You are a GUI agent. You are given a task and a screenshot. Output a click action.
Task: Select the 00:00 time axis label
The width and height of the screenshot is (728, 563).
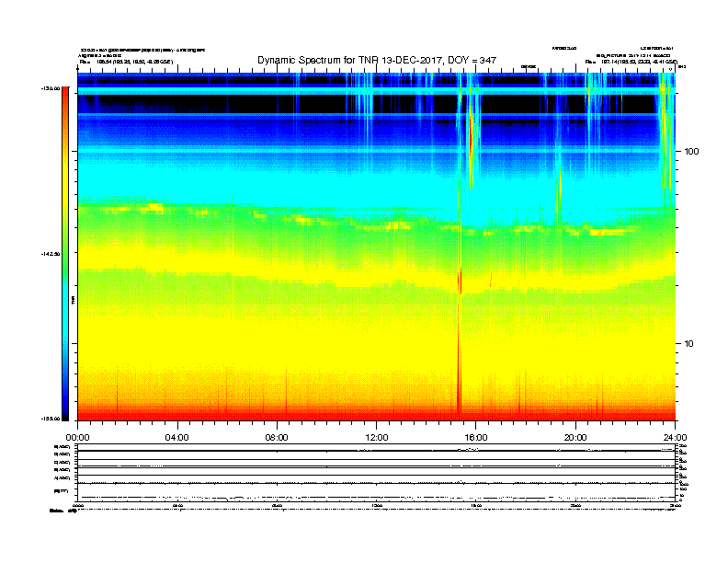pyautogui.click(x=77, y=437)
